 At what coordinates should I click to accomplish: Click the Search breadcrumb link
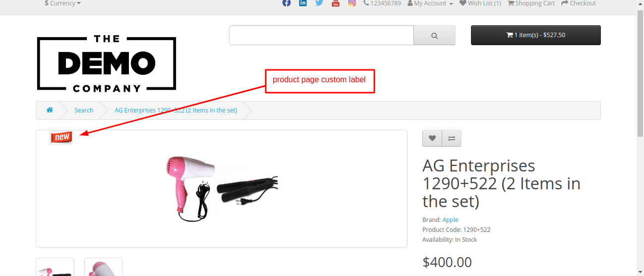84,110
